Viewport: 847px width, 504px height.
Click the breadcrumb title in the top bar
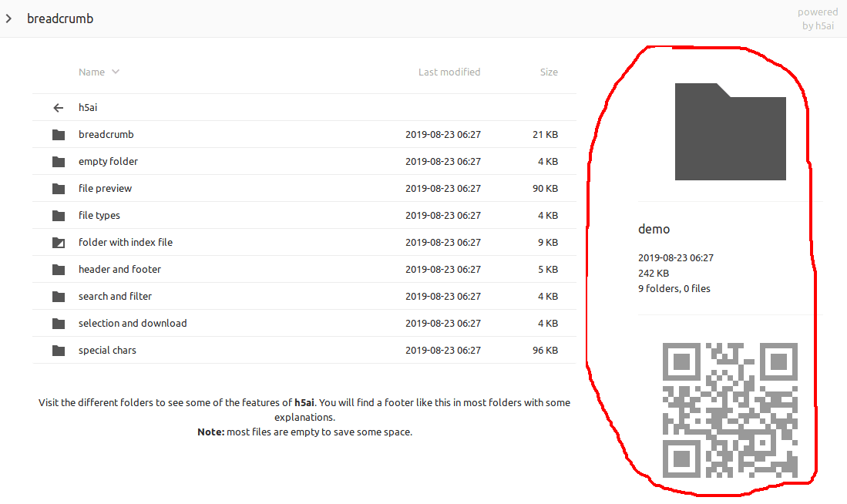tap(60, 18)
